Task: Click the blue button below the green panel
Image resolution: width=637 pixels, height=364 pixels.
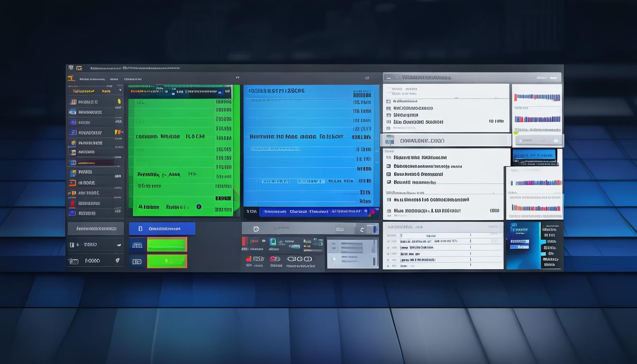Action: (162, 228)
